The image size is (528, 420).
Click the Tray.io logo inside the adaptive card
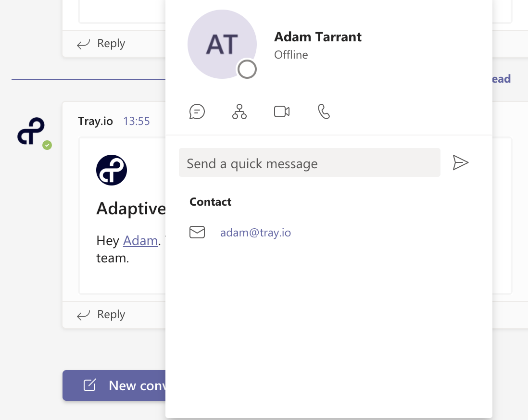coord(111,170)
